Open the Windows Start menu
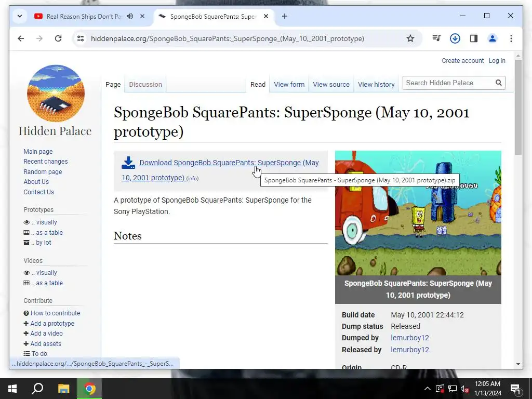The height and width of the screenshot is (399, 532). (12, 389)
